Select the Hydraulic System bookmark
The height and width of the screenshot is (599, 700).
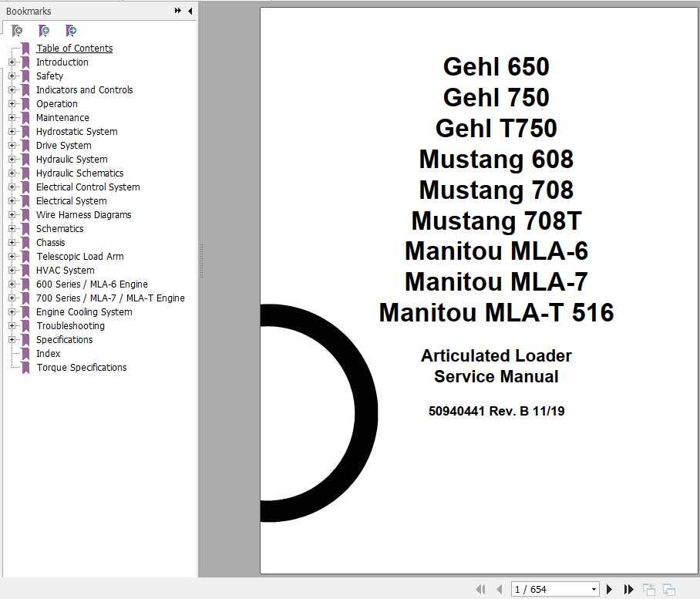tap(72, 160)
